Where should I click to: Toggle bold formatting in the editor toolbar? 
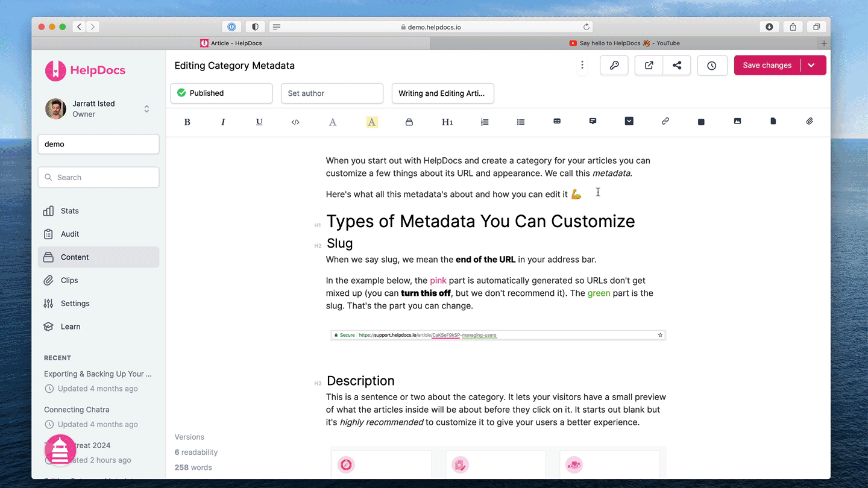pos(187,122)
